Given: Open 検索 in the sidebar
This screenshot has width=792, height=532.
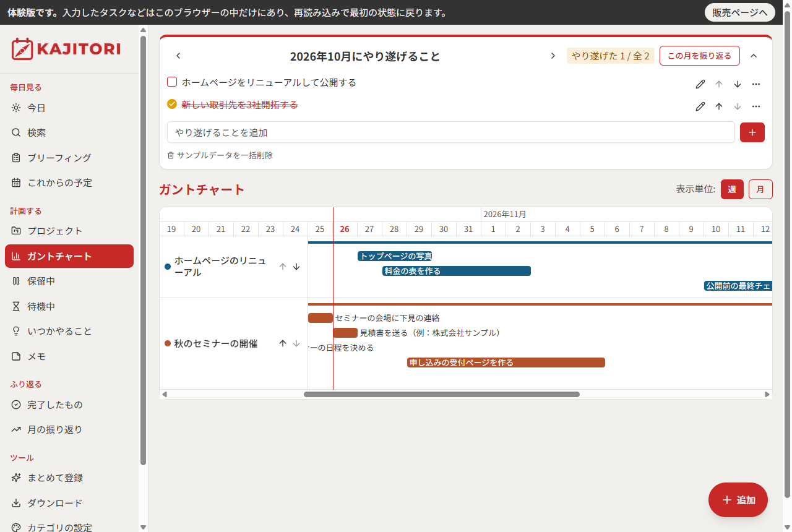Looking at the screenshot, I should coord(69,132).
